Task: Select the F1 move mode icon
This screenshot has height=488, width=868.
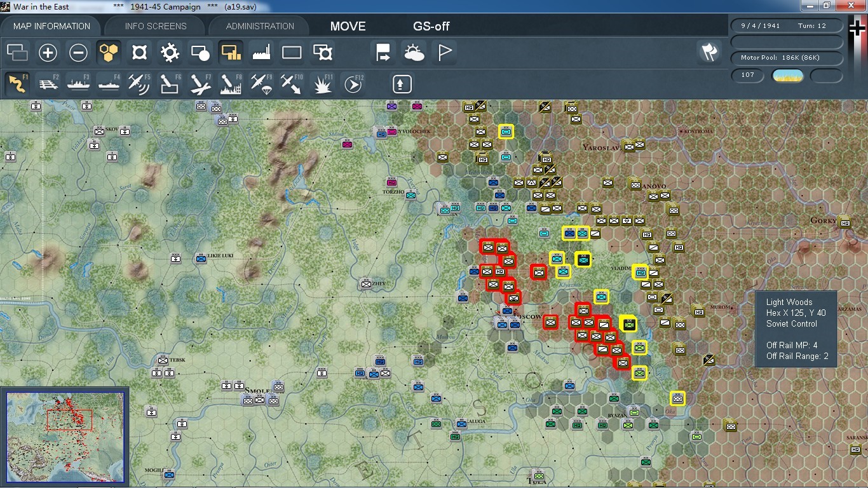Action: 17,84
